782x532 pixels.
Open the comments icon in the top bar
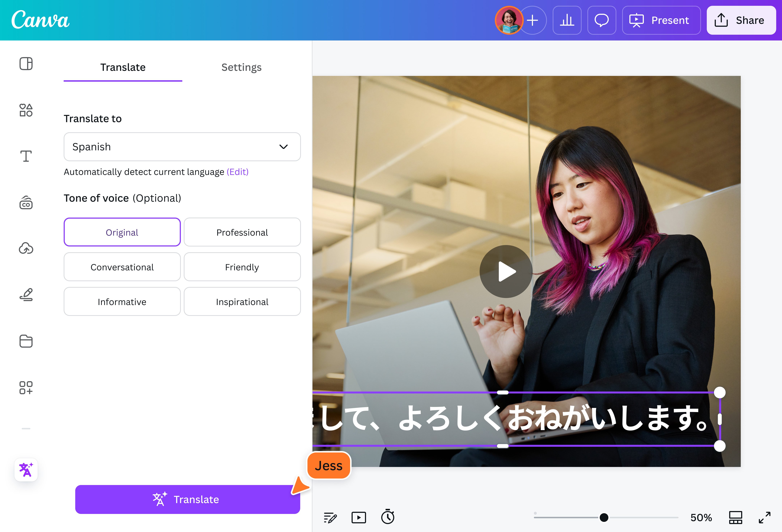click(602, 20)
